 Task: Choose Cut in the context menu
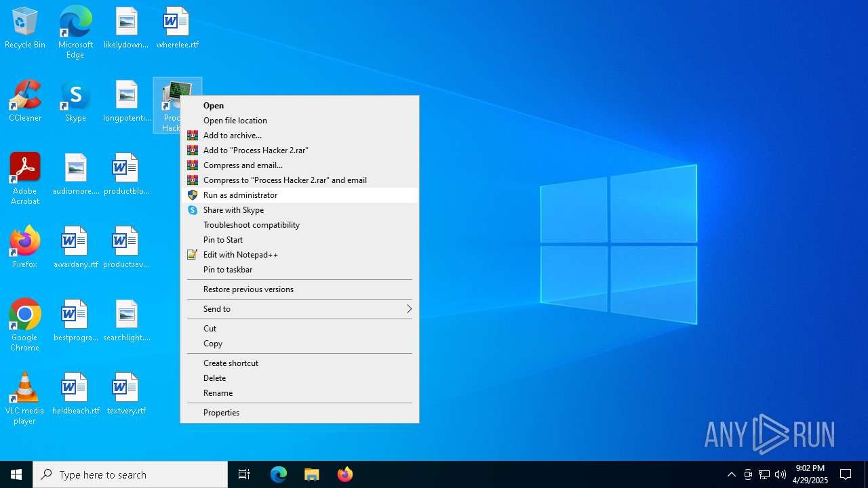tap(300, 329)
